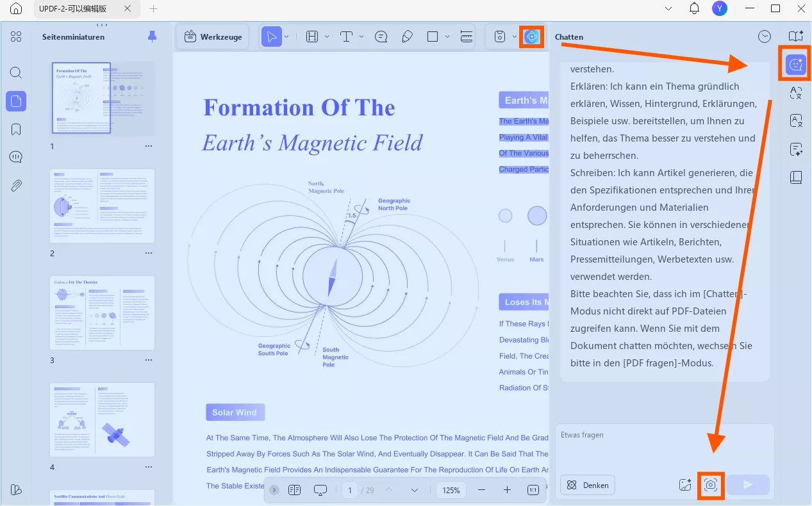The width and height of the screenshot is (812, 506).
Task: Open the translate icon in the right sidebar
Action: (x=796, y=93)
